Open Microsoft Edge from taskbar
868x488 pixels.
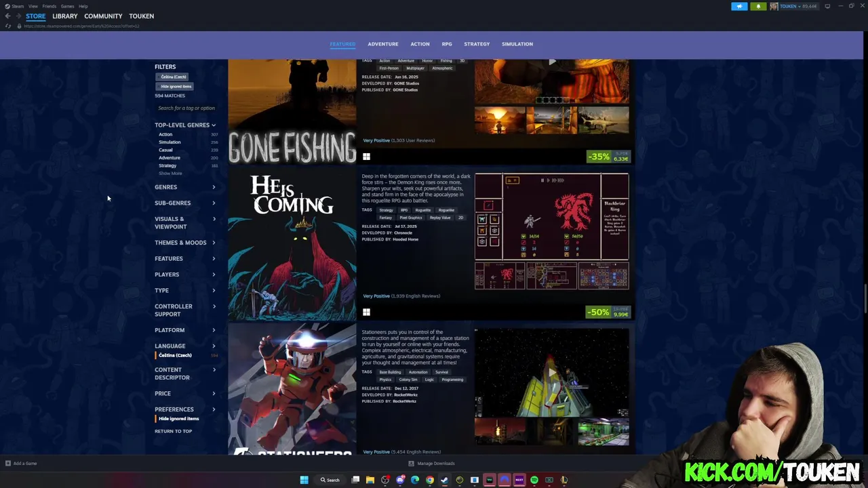coord(415,480)
